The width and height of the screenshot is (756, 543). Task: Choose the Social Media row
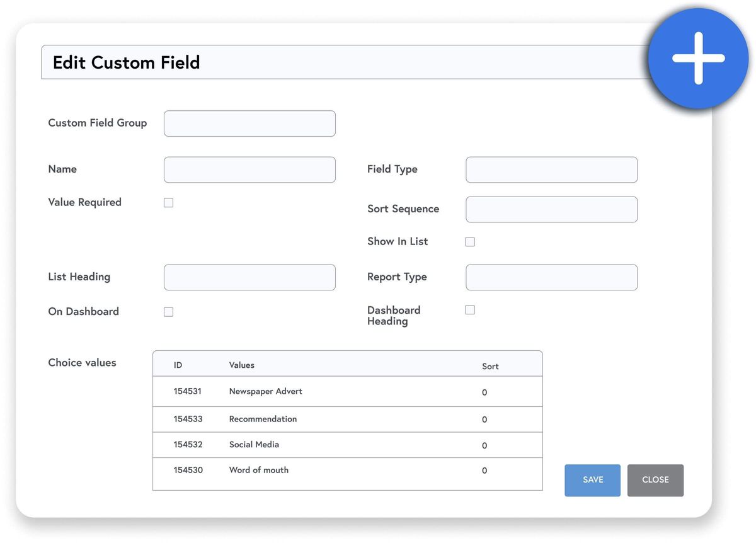click(254, 445)
